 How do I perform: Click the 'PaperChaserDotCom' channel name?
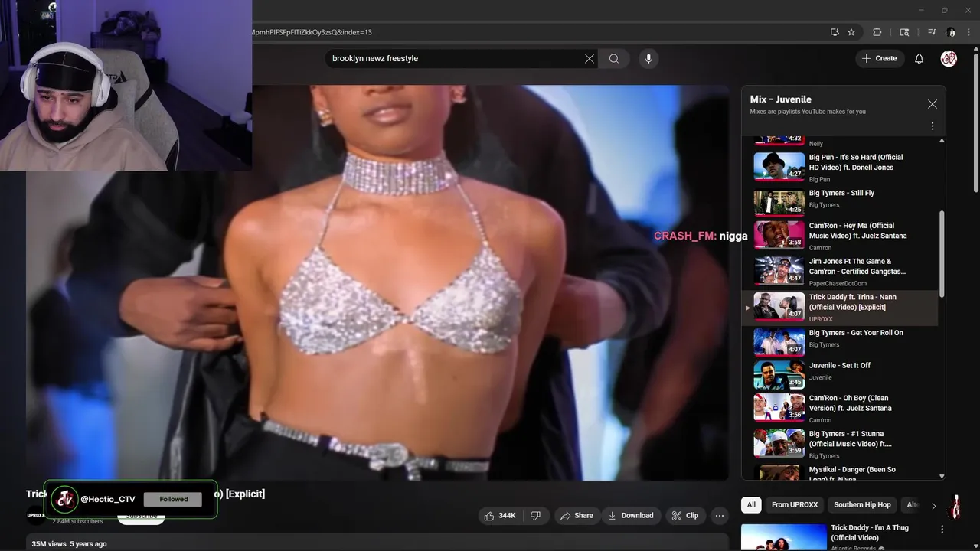pos(838,283)
